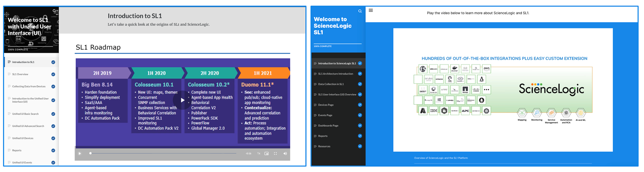Click the small play control in the video bar
This screenshot has height=172, width=644.
pos(80,154)
